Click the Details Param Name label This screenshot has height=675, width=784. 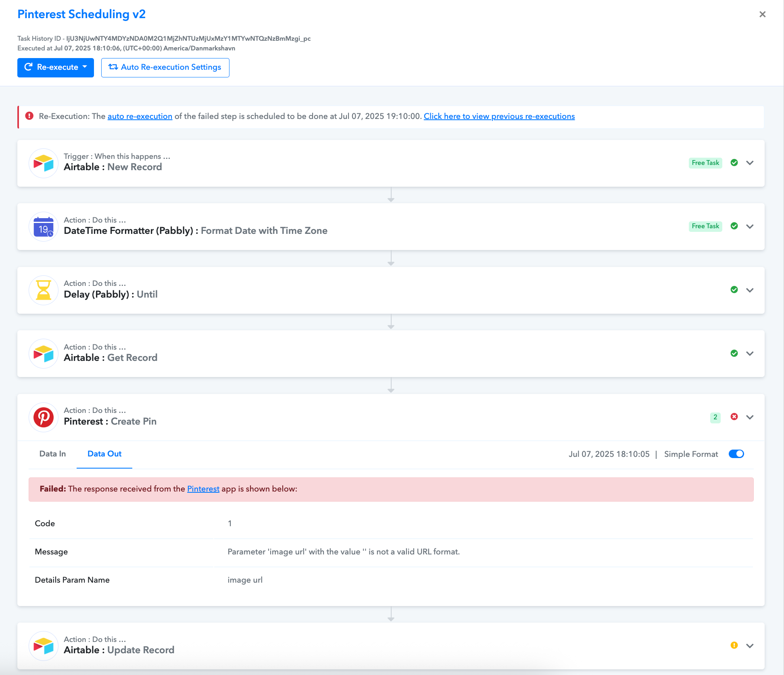tap(72, 580)
